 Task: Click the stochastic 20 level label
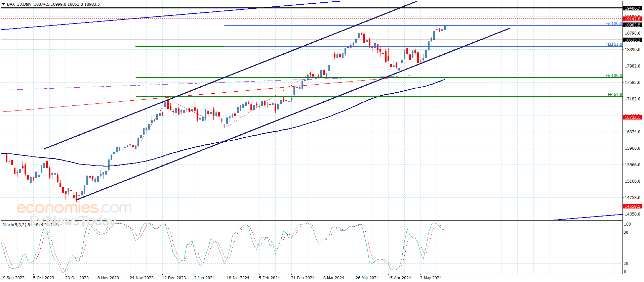626,264
